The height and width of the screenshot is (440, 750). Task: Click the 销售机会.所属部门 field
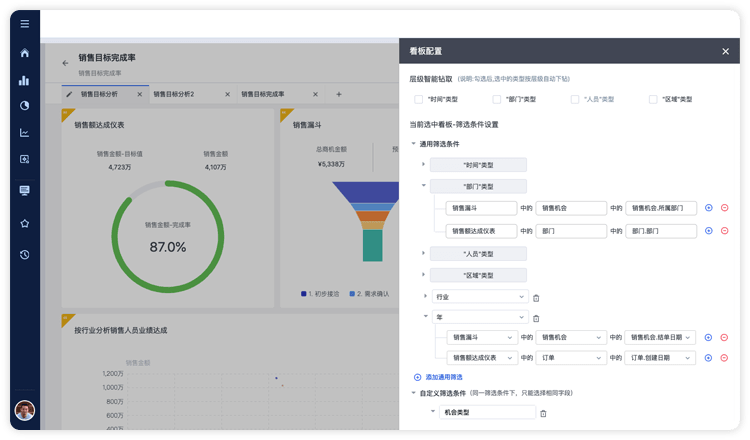point(661,208)
